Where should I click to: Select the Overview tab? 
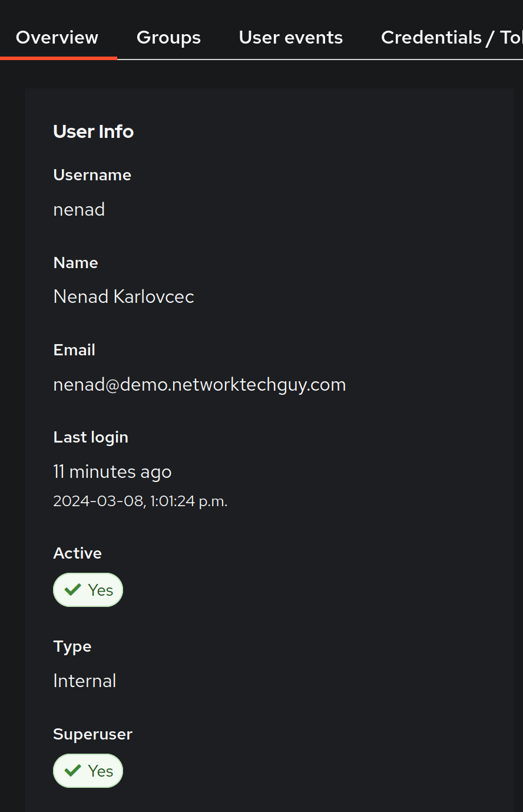(x=57, y=38)
